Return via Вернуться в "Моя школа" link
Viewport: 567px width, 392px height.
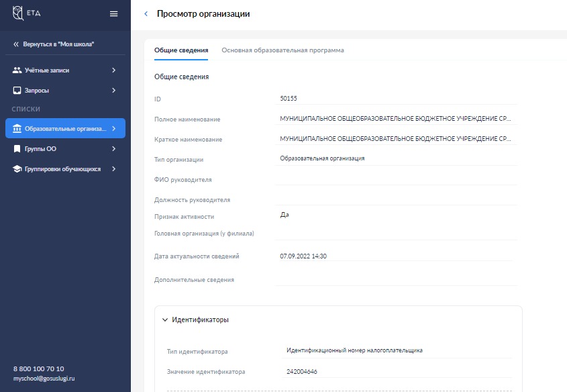tap(58, 44)
